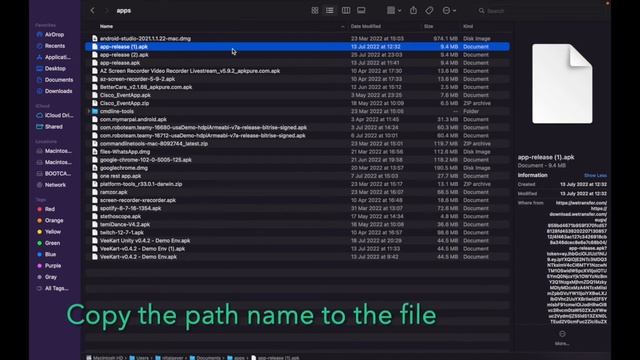Viewport: 640px width, 360px height.
Task: Sort by the Date Modified column header
Action: pos(366,27)
